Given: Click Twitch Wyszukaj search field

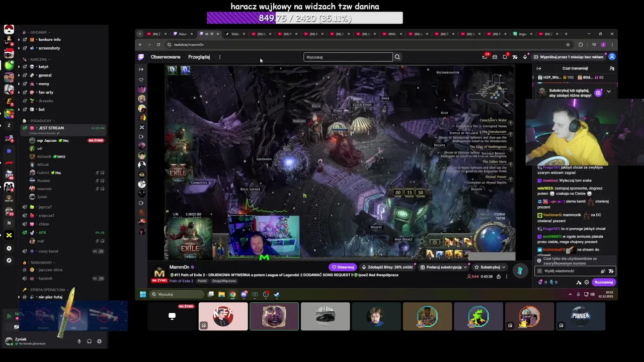Looking at the screenshot, I should 348,57.
